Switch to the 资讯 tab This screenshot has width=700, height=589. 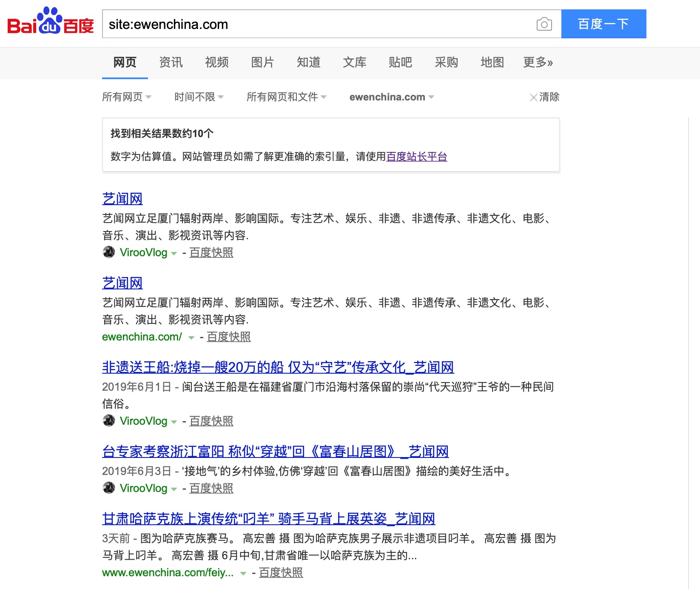171,63
